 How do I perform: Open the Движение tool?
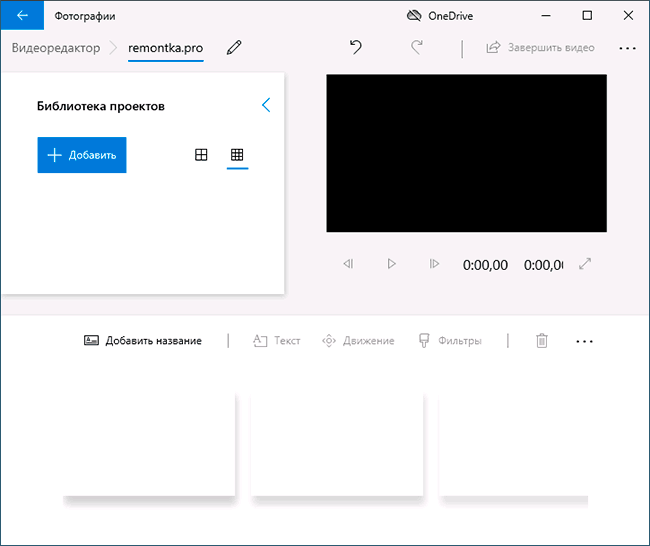(x=358, y=341)
